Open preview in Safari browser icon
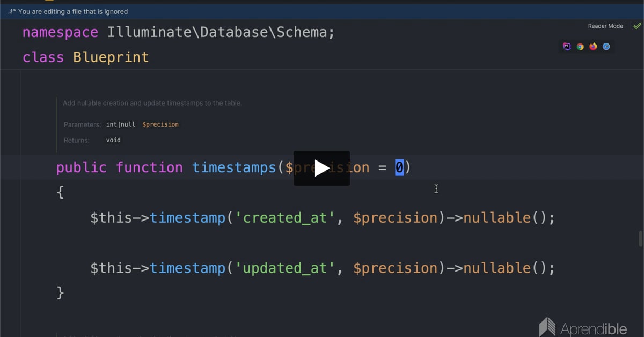 coord(606,47)
